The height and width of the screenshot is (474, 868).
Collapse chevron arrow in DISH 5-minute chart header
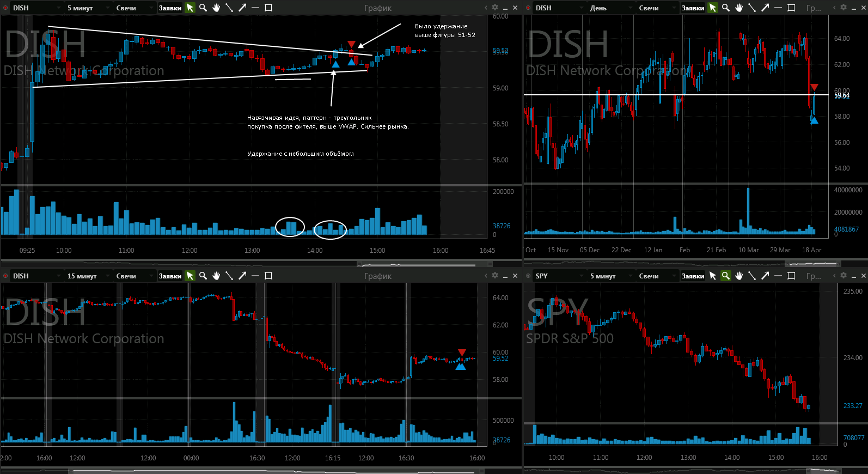(x=486, y=8)
